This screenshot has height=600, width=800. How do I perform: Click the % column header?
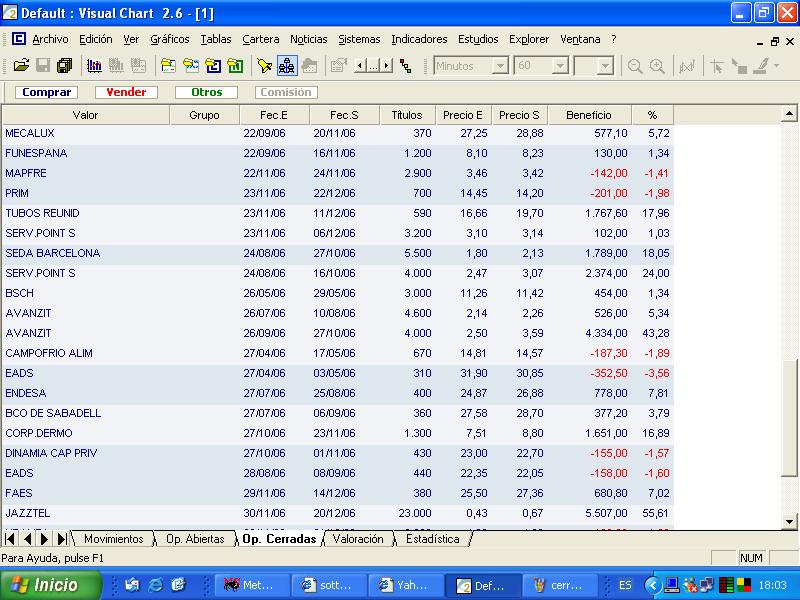(x=653, y=115)
